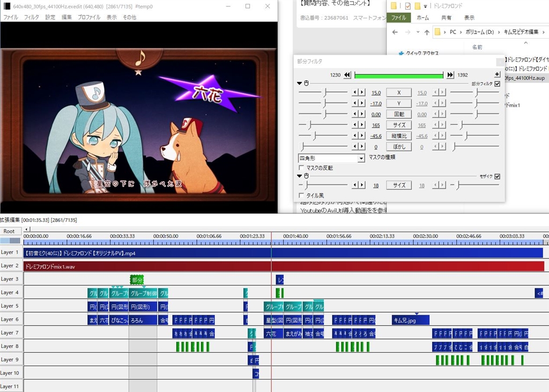549x392 pixels.
Task: Jump to first frame of filter object
Action: click(x=347, y=75)
